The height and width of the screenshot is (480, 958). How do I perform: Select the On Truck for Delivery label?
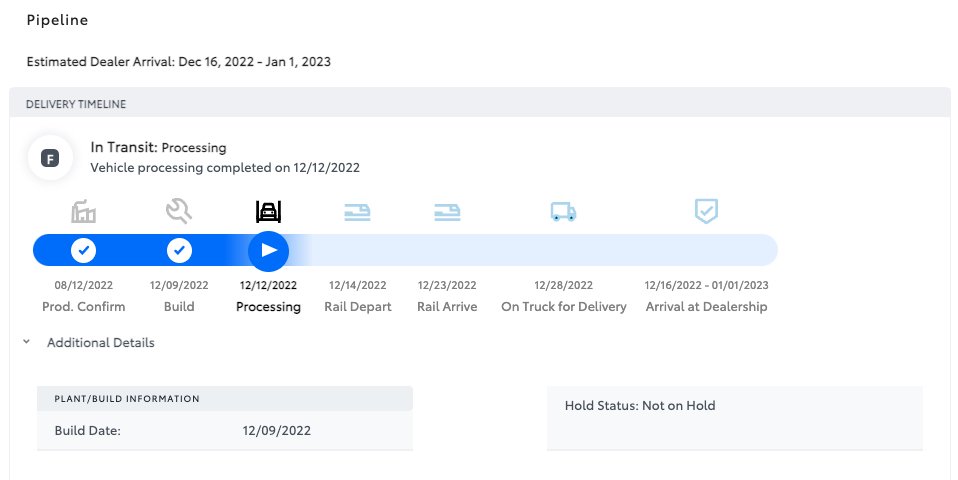(x=564, y=307)
